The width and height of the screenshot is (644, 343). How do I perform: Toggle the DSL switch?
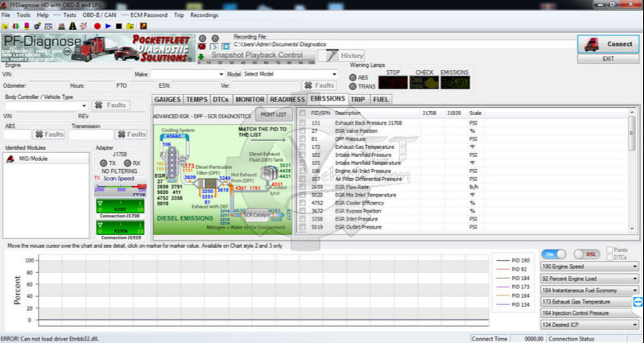tap(586, 254)
